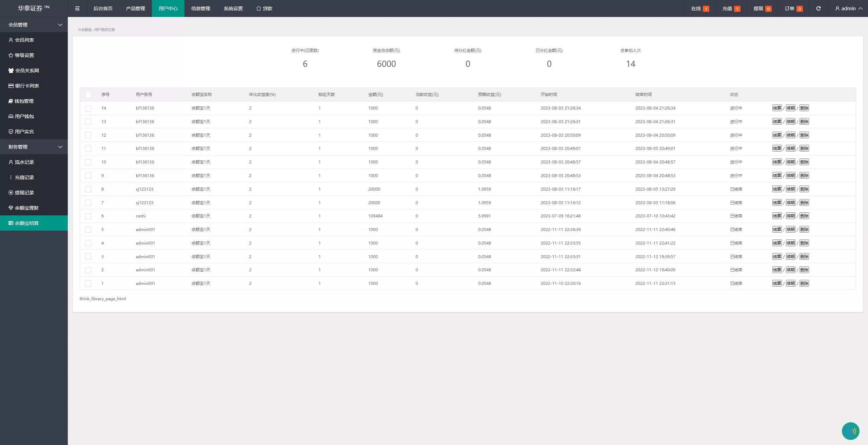Image resolution: width=868 pixels, height=445 pixels.
Task: Open the floating green sound icon
Action: point(850,431)
